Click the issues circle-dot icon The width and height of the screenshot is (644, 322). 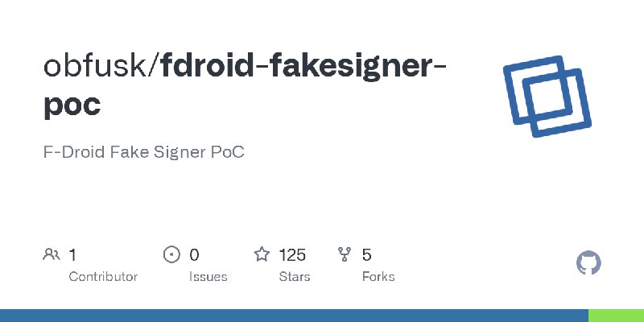click(x=171, y=254)
